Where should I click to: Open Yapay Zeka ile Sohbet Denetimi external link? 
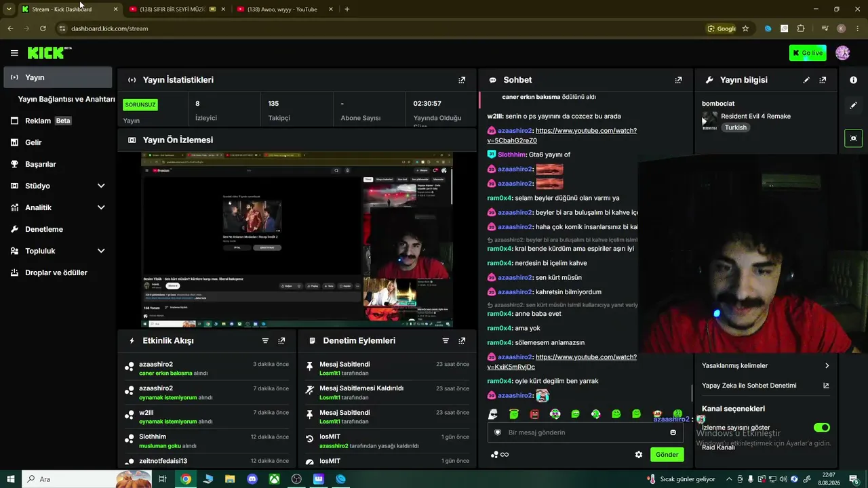click(x=826, y=386)
